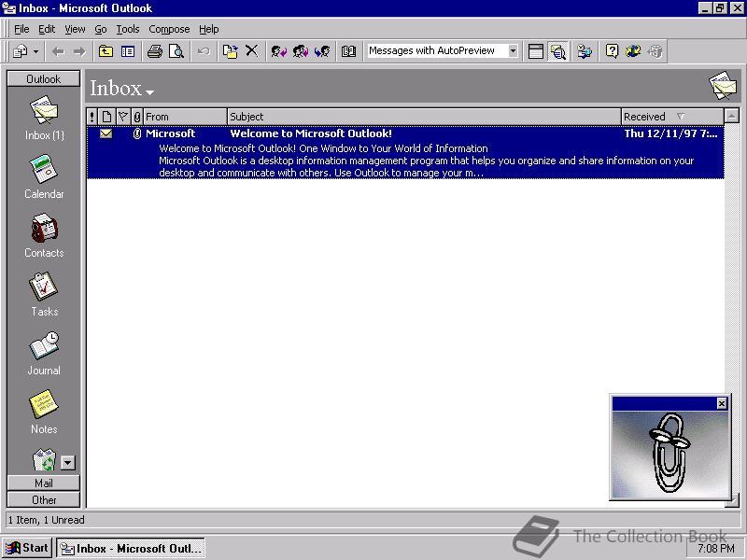Open Calendar shortcut in Outlook bar
This screenshot has height=560, width=747.
(44, 176)
